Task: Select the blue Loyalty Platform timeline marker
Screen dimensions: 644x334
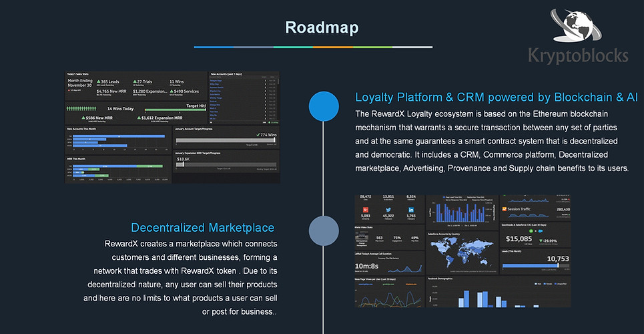Action: (x=324, y=106)
